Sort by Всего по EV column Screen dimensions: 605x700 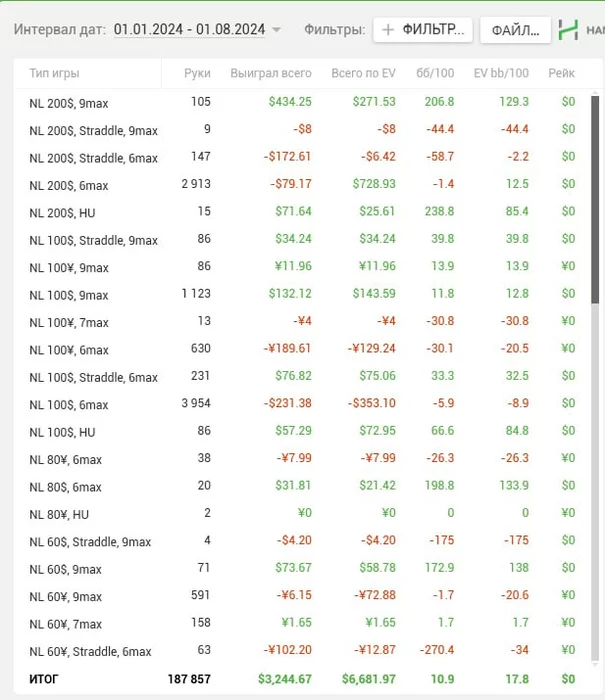pyautogui.click(x=363, y=74)
